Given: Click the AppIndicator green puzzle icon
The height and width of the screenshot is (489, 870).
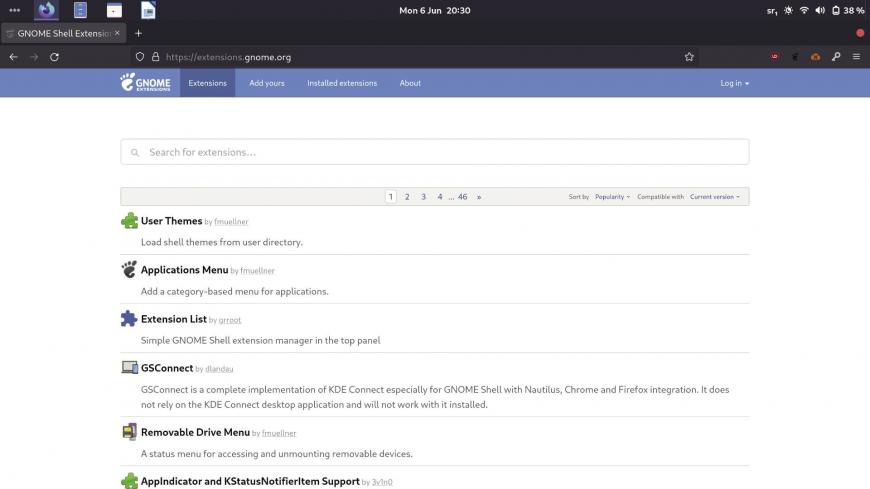Looking at the screenshot, I should [129, 481].
